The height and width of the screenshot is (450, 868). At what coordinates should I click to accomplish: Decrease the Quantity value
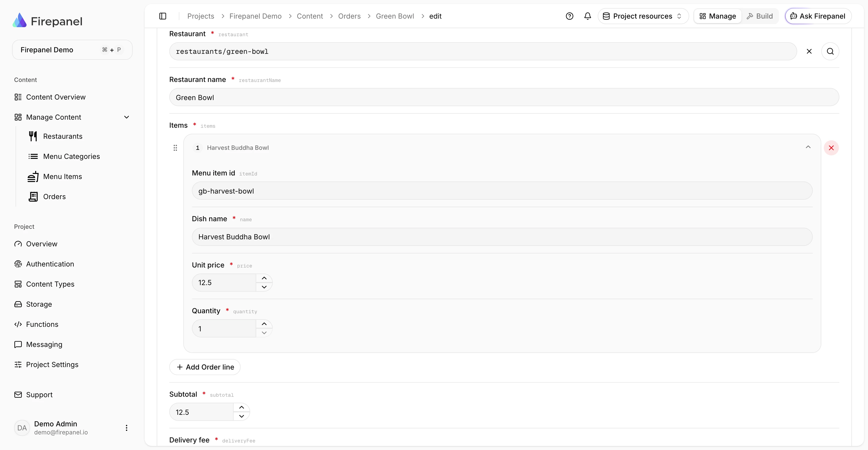(264, 333)
